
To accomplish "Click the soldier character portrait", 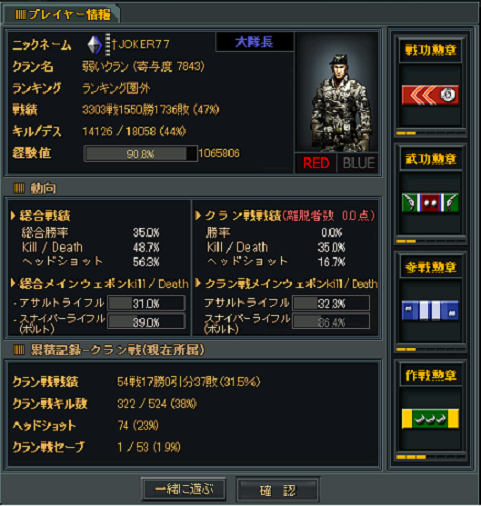I will tap(337, 92).
